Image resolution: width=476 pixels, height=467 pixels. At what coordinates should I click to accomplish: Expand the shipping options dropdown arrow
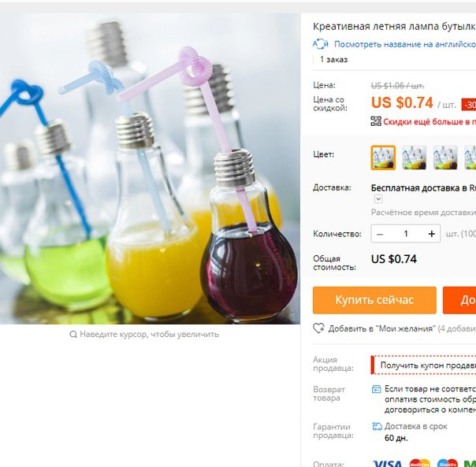pos(378,199)
